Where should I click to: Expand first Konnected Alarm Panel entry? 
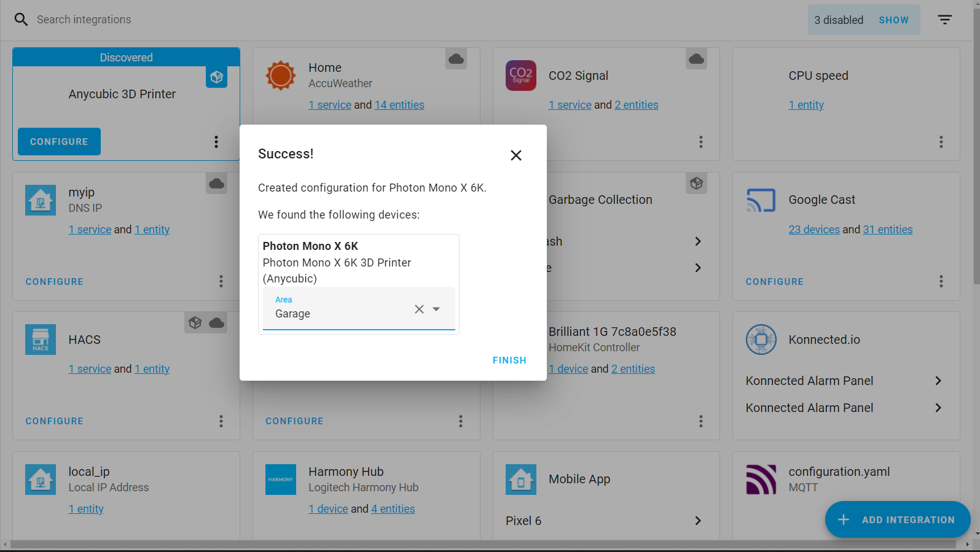click(938, 381)
